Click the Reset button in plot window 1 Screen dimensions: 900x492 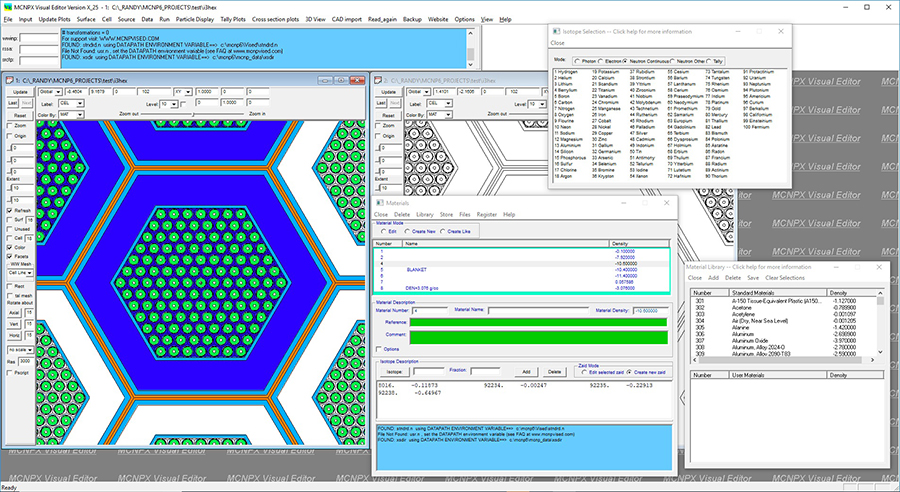20,115
